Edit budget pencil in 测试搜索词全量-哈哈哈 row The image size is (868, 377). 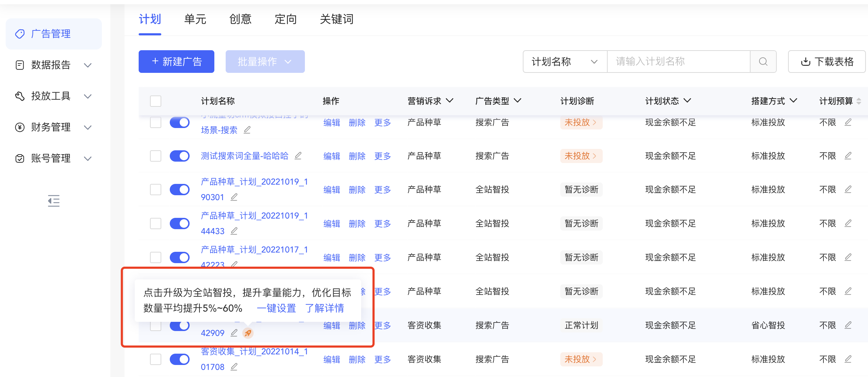[x=848, y=156]
